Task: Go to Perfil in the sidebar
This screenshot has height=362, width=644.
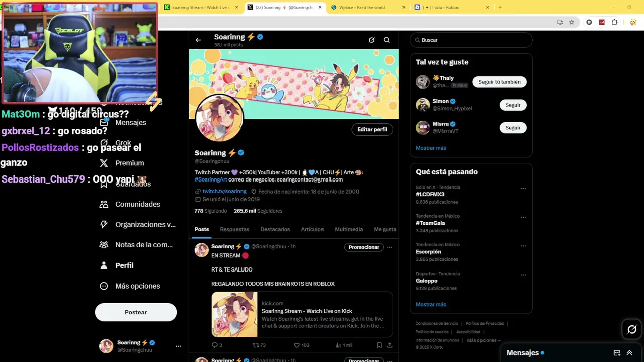Action: [x=117, y=265]
